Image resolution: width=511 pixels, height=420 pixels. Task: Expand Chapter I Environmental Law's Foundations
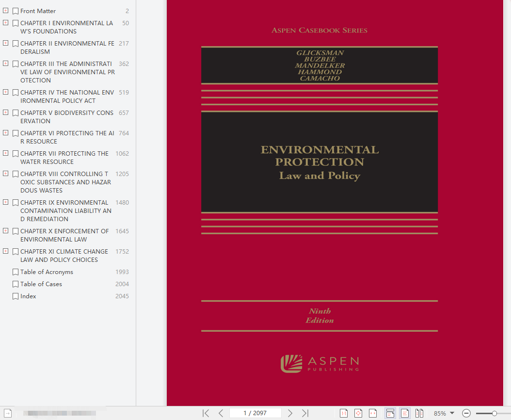[5, 23]
